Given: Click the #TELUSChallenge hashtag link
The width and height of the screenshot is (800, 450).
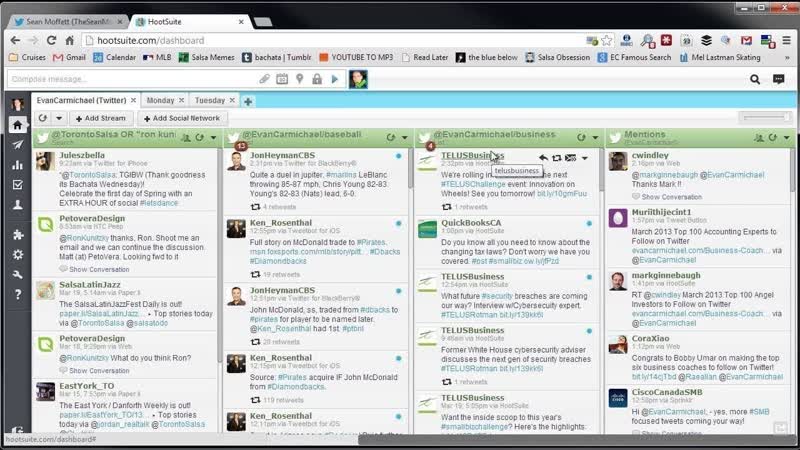Looking at the screenshot, I should tap(473, 184).
